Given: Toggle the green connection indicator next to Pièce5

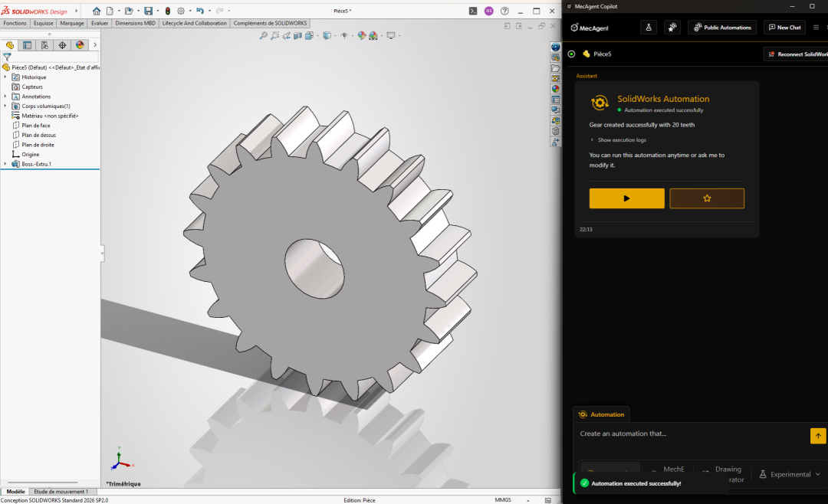Looking at the screenshot, I should pyautogui.click(x=571, y=54).
